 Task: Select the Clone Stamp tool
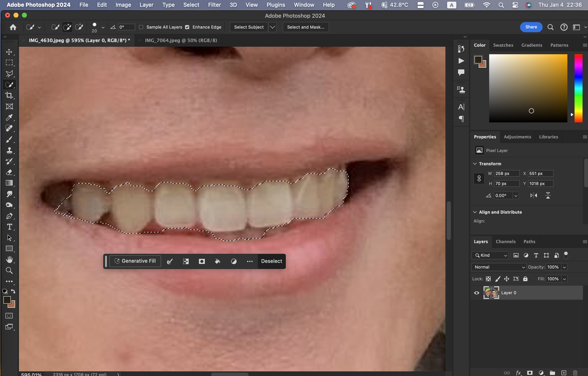coord(9,150)
